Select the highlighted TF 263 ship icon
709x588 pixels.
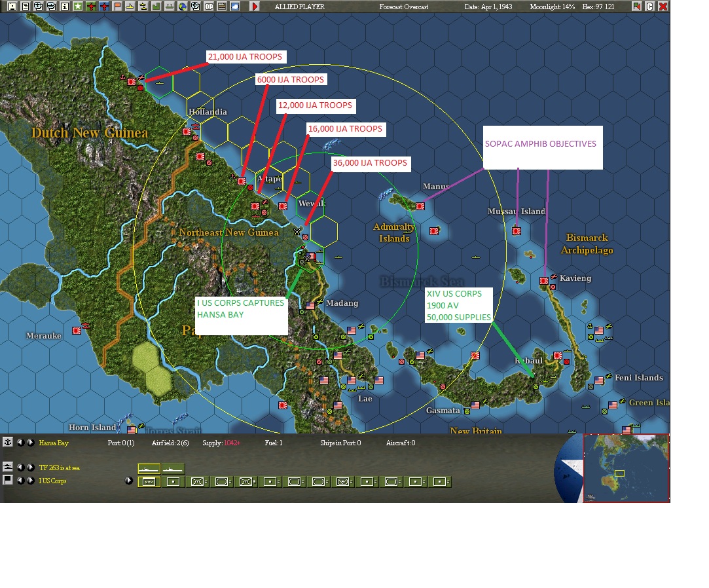pyautogui.click(x=149, y=469)
